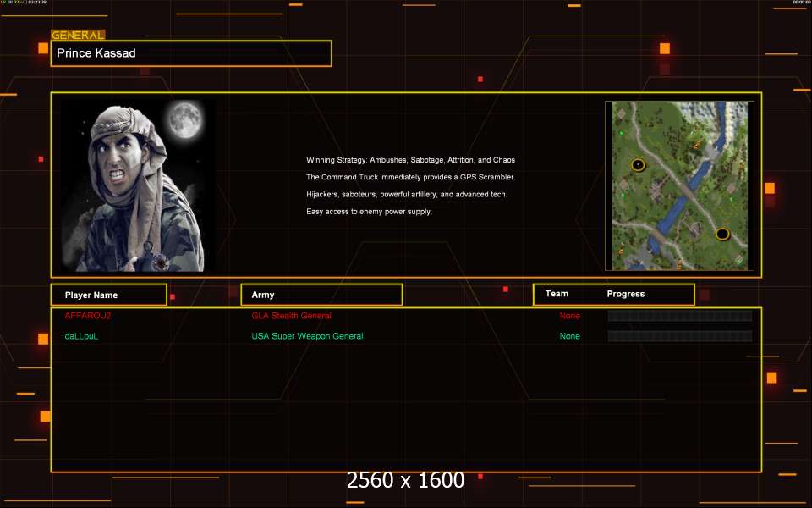Viewport: 812px width, 508px height.
Task: Click the Winning Strategy text line
Action: (x=410, y=160)
